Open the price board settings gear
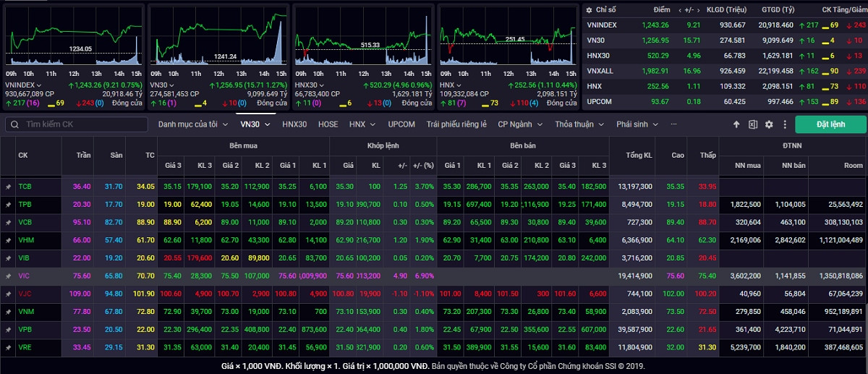Screen dimensions: 868x374 click(769, 124)
